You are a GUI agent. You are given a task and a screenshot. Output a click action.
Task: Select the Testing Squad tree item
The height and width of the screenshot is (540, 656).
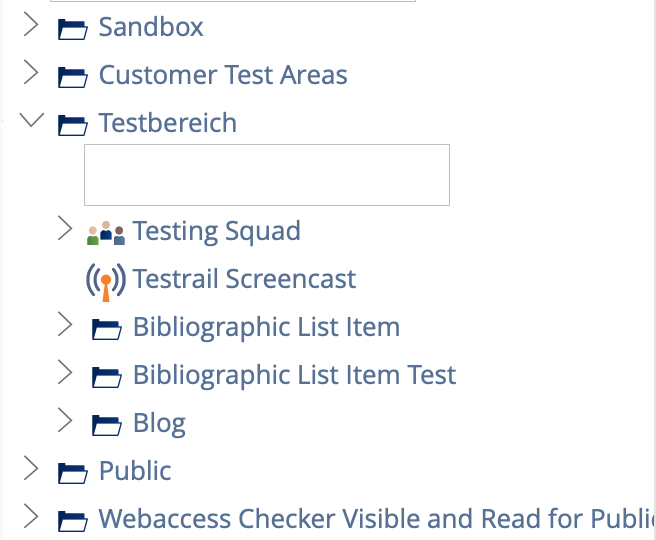(216, 231)
